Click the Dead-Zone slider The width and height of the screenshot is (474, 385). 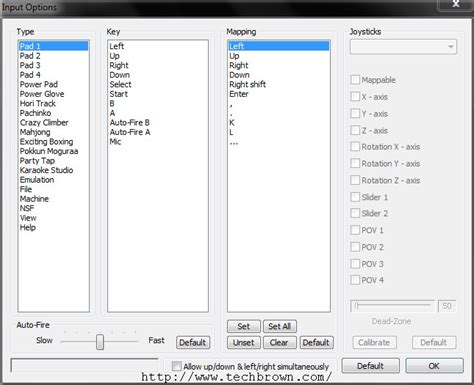392,305
